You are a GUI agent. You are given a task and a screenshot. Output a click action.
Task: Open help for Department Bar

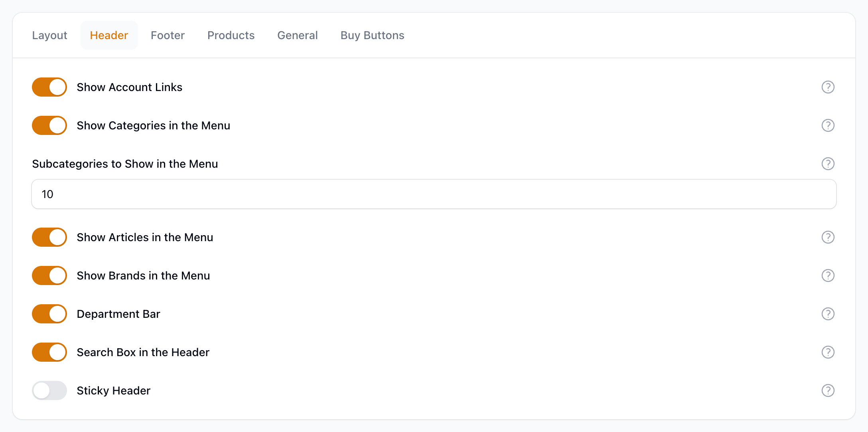tap(828, 314)
